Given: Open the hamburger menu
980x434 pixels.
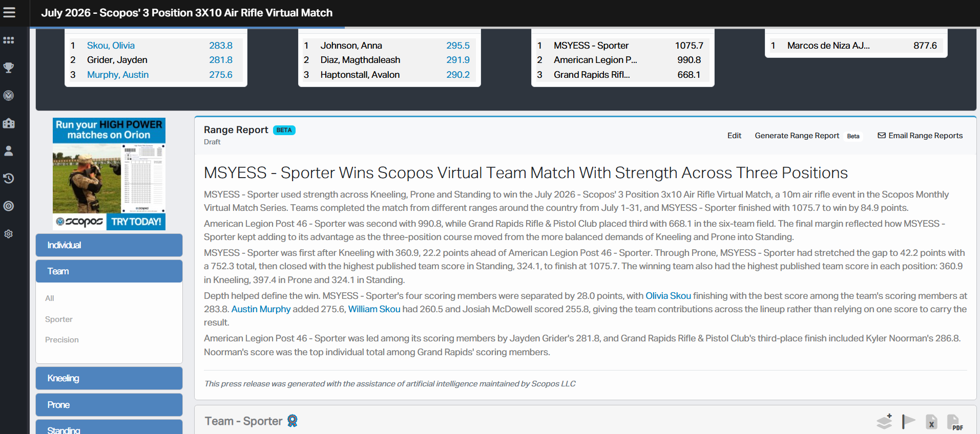Looking at the screenshot, I should (9, 12).
